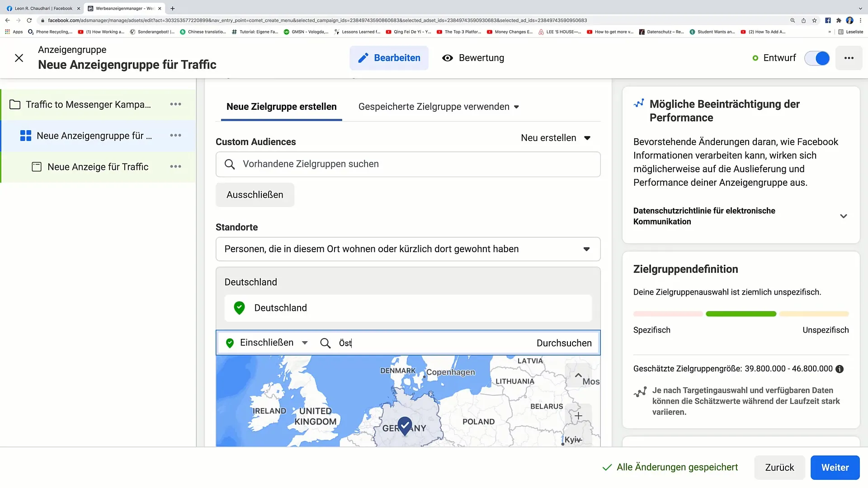Screen dimensions: 868x488
Task: Open the Chrome three-dot menu
Action: 860,20
